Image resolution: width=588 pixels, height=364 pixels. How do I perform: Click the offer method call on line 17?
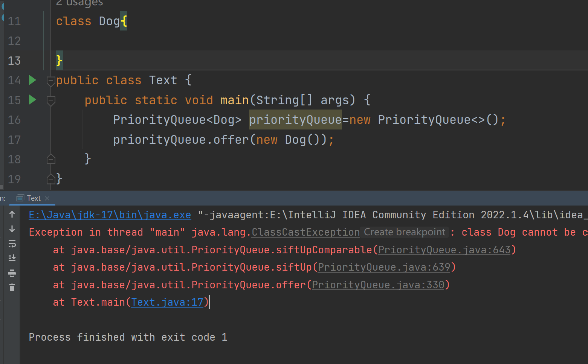pyautogui.click(x=231, y=140)
